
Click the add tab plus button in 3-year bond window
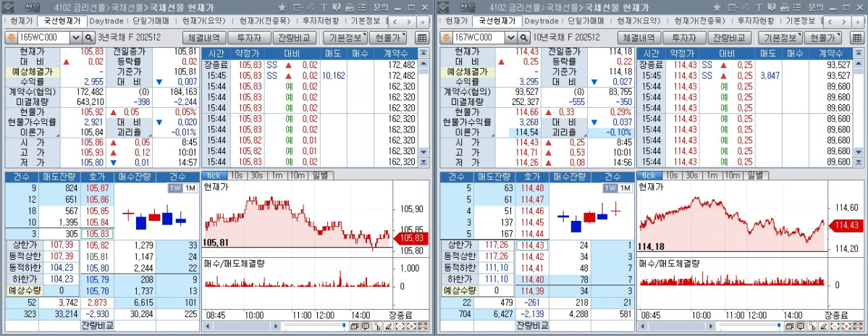point(423,22)
